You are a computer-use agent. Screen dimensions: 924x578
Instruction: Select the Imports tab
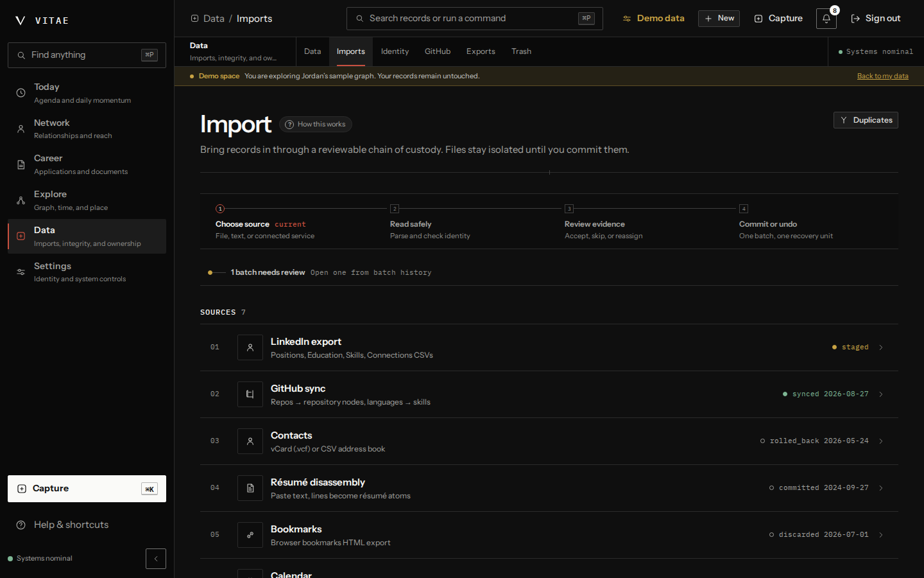point(351,51)
